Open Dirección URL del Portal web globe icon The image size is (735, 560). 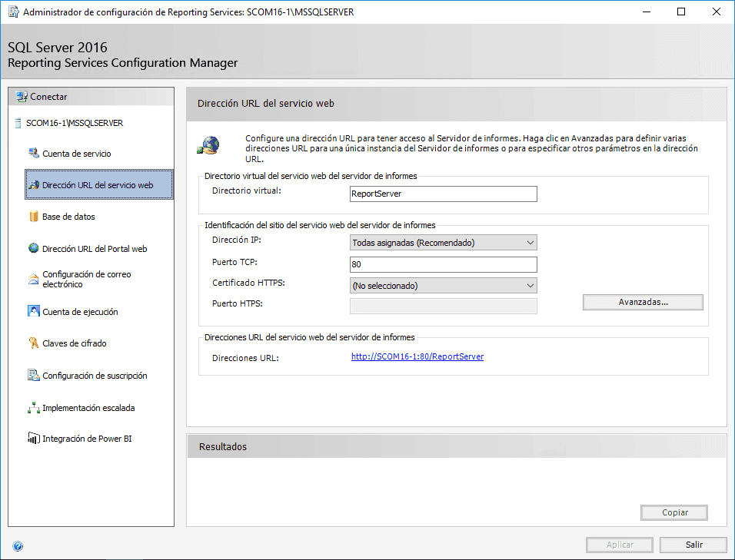[33, 248]
